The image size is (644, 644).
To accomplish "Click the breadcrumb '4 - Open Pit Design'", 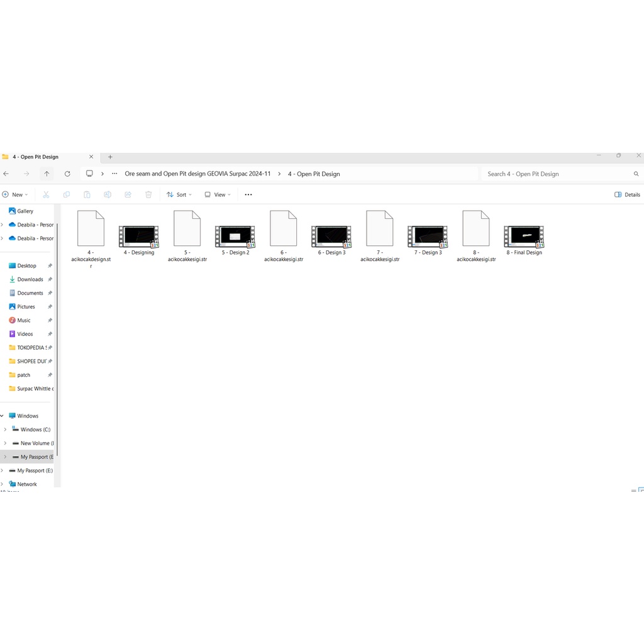I will tap(314, 174).
